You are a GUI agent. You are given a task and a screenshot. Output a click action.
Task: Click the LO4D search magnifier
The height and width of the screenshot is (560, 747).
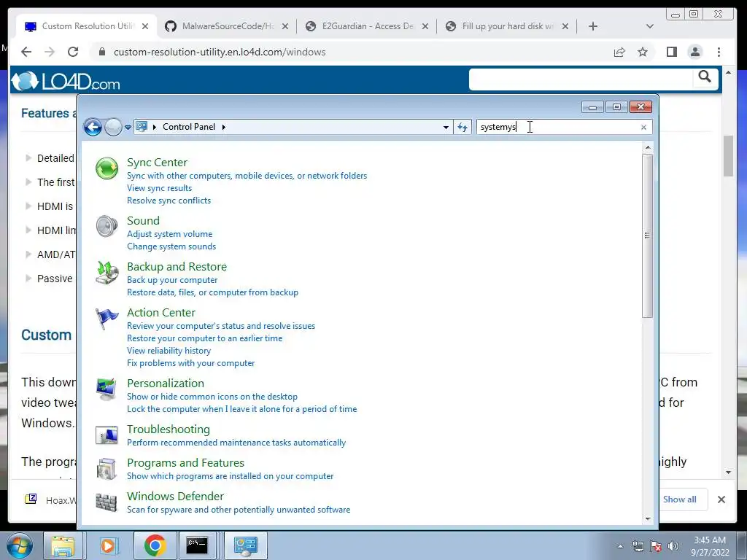705,77
